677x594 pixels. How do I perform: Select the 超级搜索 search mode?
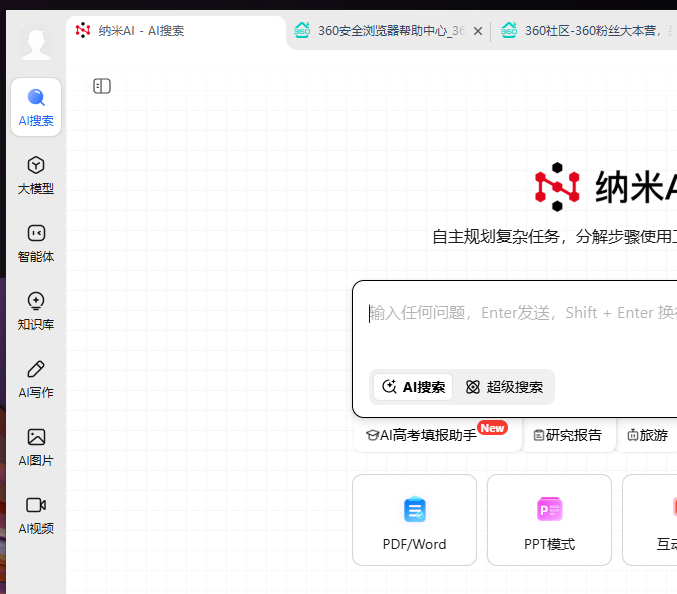pos(504,387)
